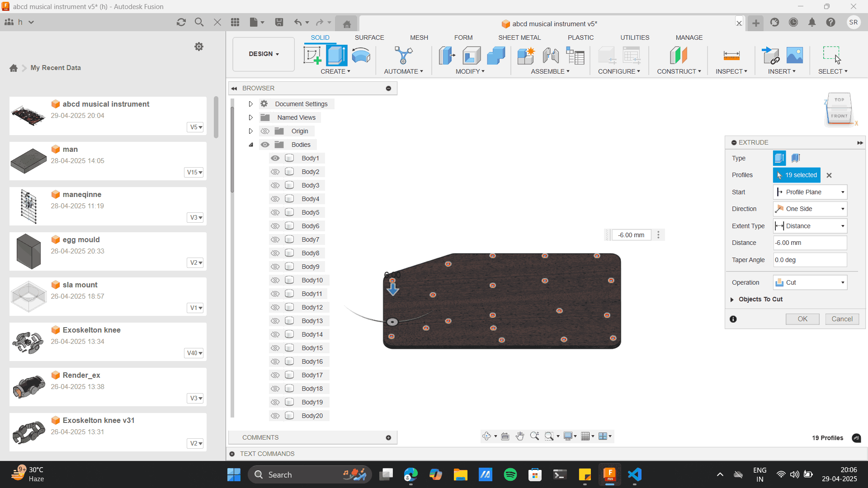Image resolution: width=868 pixels, height=488 pixels.
Task: Click the New Component assemble icon
Action: point(526,56)
